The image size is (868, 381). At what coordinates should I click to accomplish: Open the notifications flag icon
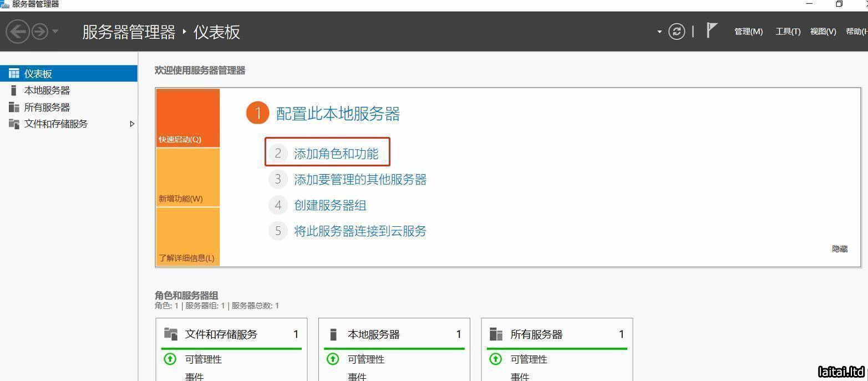coord(712,30)
